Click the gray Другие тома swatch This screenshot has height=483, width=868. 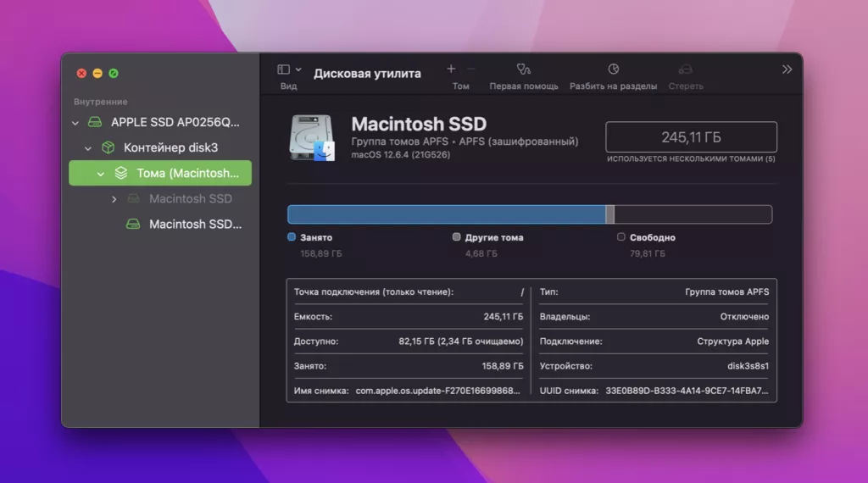pos(456,236)
